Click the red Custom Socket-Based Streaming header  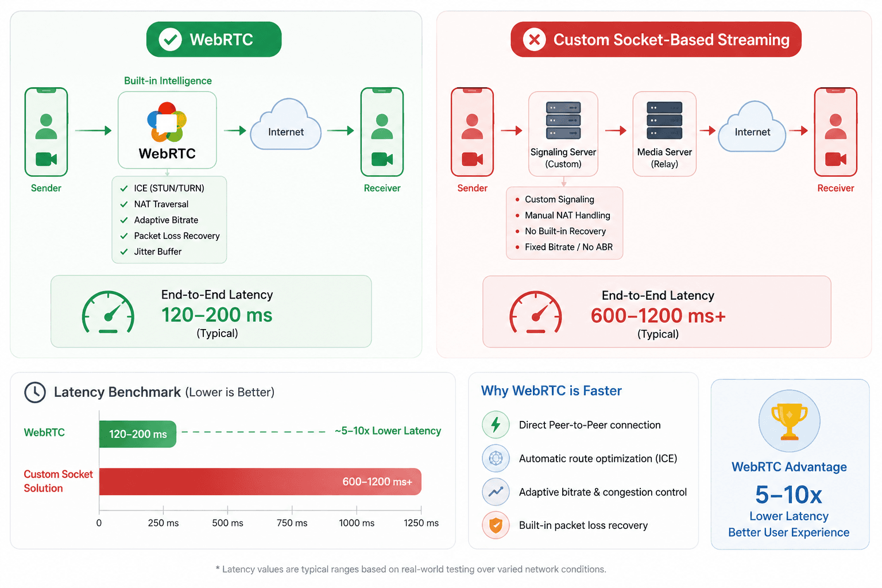[656, 39]
